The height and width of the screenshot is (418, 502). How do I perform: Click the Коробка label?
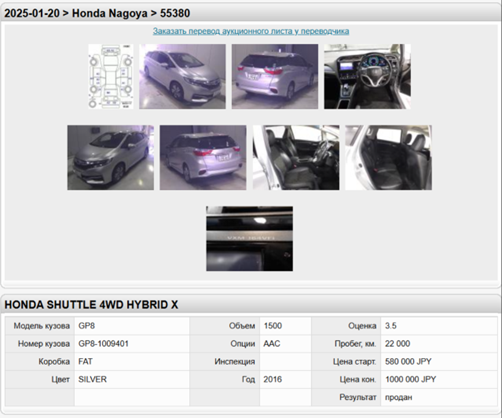coord(54,362)
